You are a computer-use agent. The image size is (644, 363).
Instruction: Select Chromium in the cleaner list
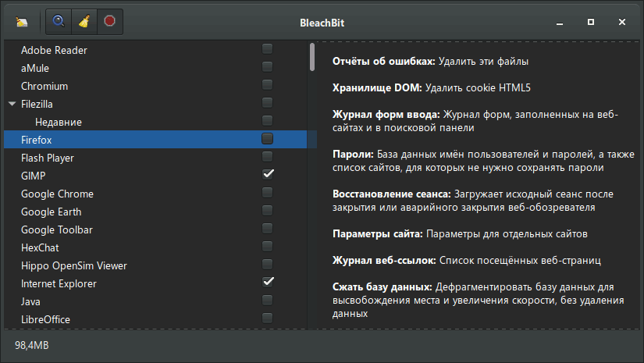click(x=155, y=86)
